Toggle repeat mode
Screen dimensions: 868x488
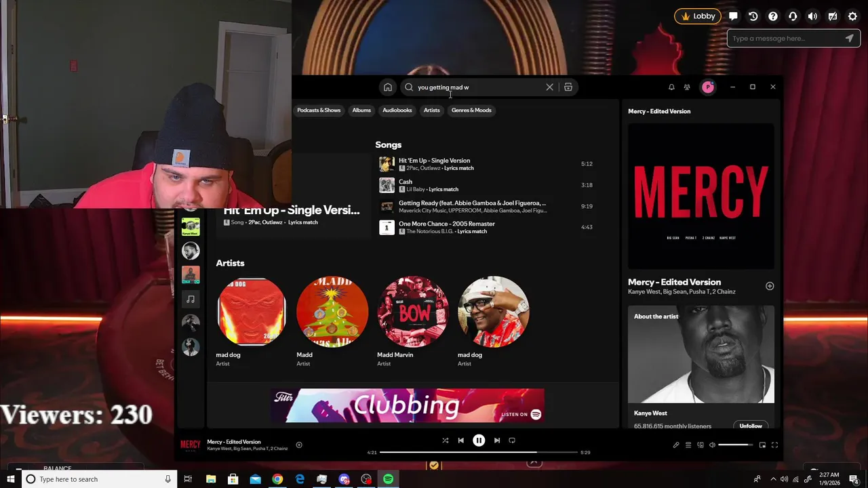tap(512, 441)
